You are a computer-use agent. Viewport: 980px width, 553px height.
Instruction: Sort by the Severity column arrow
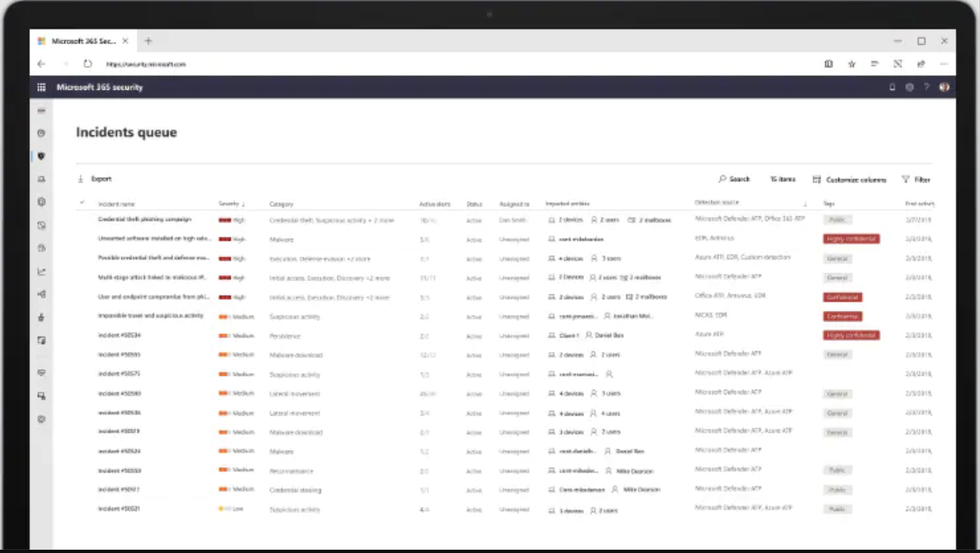click(243, 204)
